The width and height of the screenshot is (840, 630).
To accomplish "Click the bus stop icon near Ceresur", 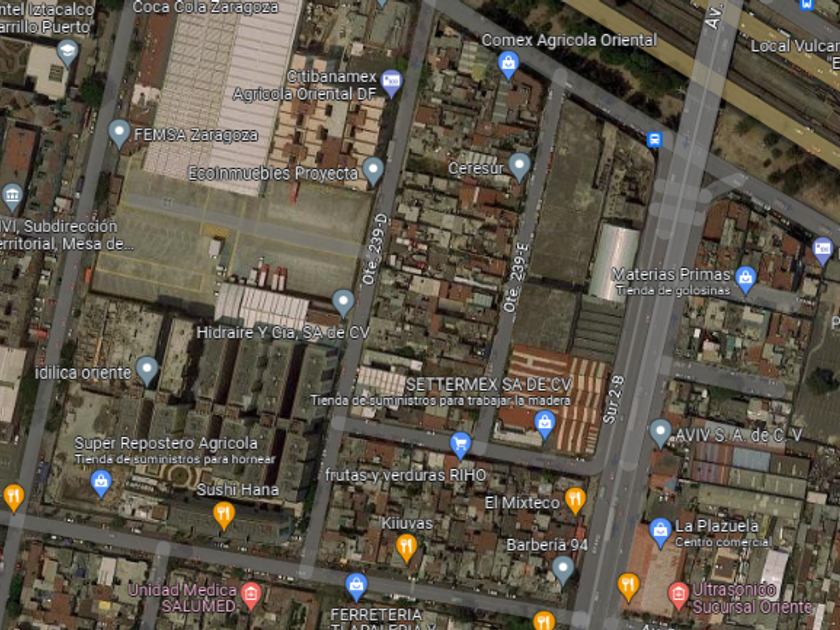I will 654,140.
